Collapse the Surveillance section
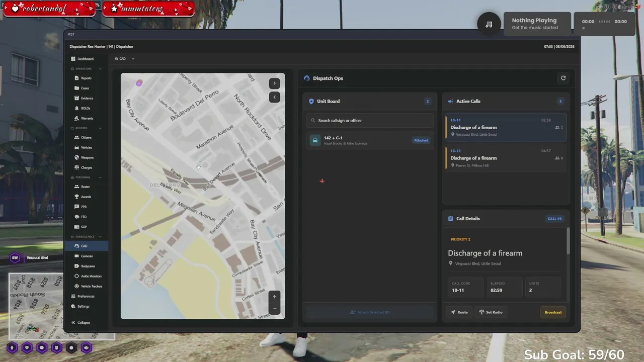644x362 pixels. click(100, 237)
